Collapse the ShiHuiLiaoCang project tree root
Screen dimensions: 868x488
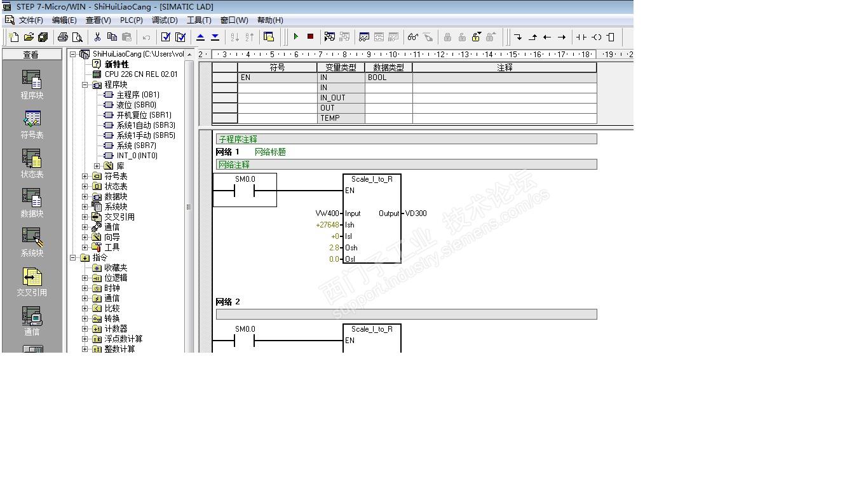point(73,54)
